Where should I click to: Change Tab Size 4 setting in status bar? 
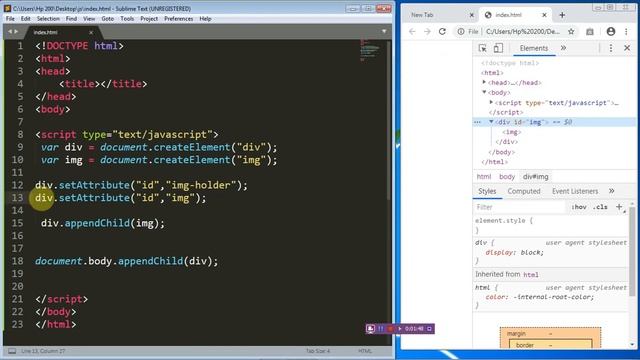(x=318, y=351)
